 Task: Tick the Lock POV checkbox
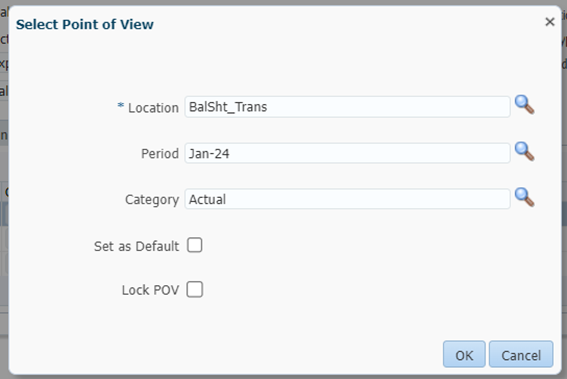[x=195, y=289]
